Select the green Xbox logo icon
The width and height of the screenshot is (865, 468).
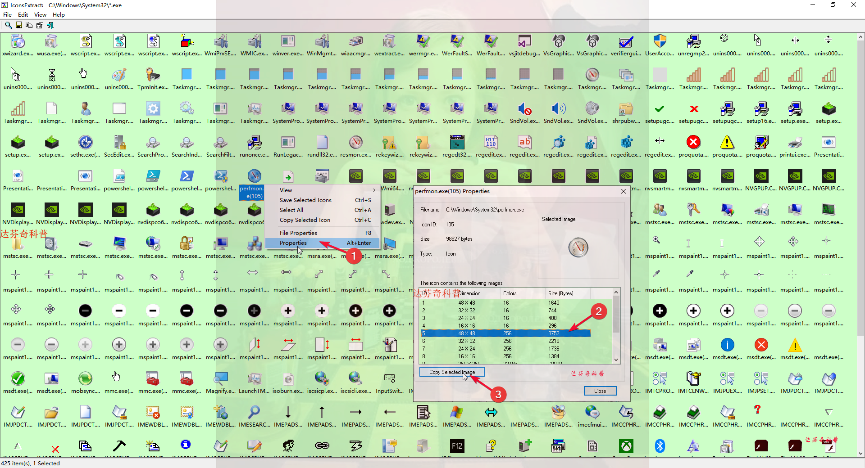626,445
